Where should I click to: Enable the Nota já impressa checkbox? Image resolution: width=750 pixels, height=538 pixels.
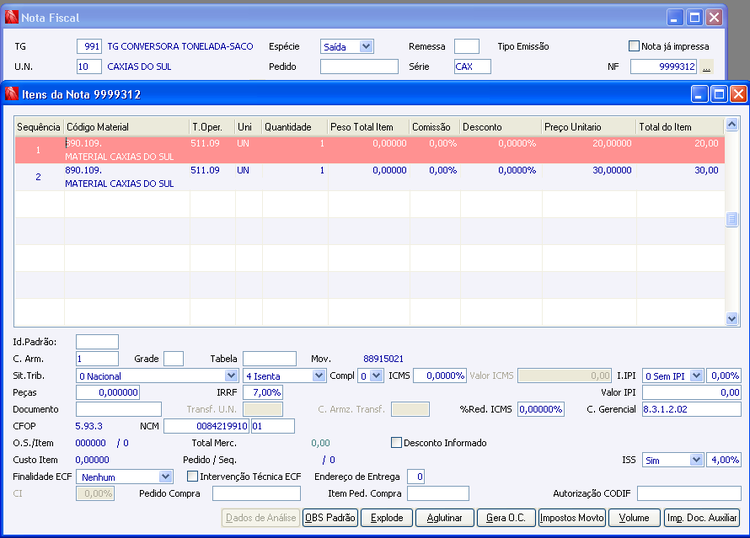634,46
